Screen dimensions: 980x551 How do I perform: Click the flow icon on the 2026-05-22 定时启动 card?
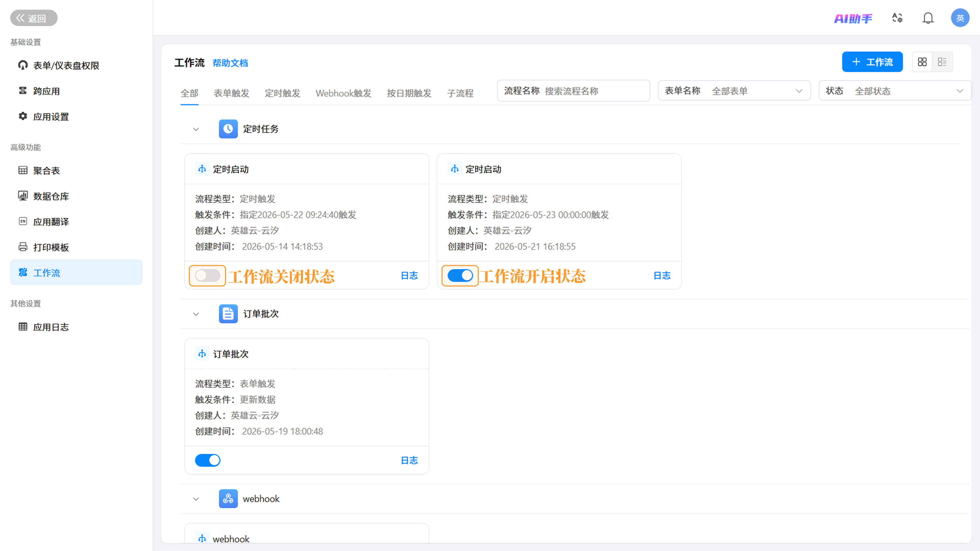click(x=202, y=169)
